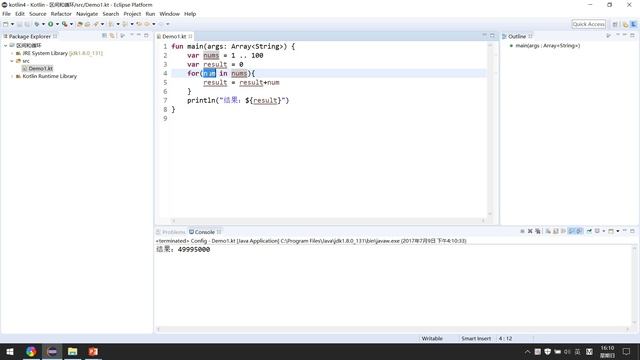Click the Eclipse taskbar icon
This screenshot has height=360, width=640.
click(x=52, y=351)
